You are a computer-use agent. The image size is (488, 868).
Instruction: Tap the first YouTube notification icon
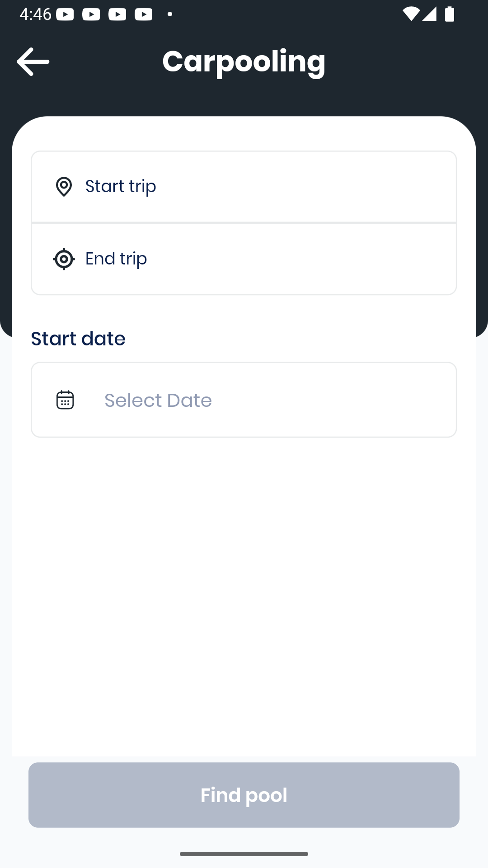65,14
